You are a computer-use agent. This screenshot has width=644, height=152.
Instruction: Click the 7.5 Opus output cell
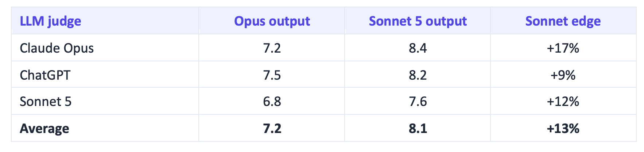272,75
